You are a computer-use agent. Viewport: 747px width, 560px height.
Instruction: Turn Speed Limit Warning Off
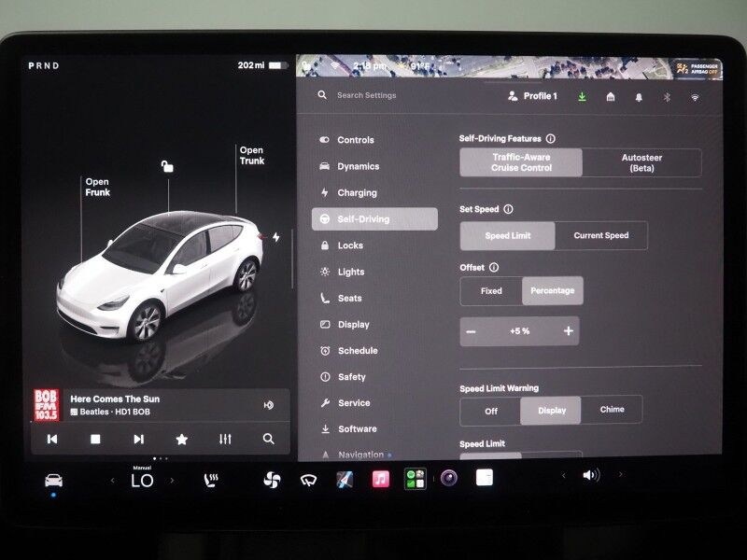pos(491,411)
